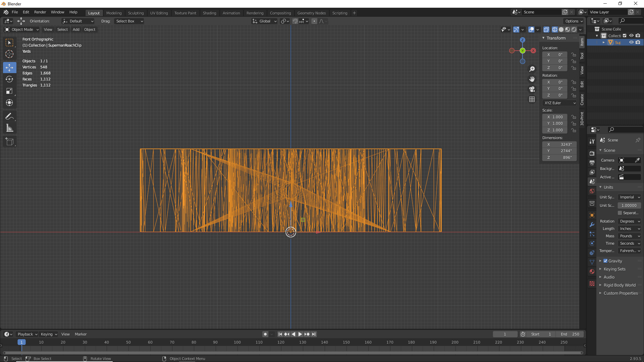Open the Shading workspace tab
644x362 pixels.
(210, 12)
